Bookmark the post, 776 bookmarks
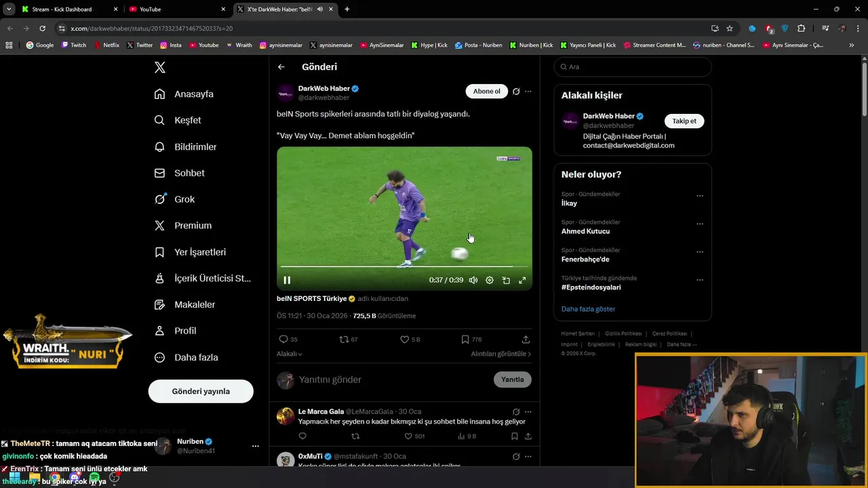 (x=471, y=339)
